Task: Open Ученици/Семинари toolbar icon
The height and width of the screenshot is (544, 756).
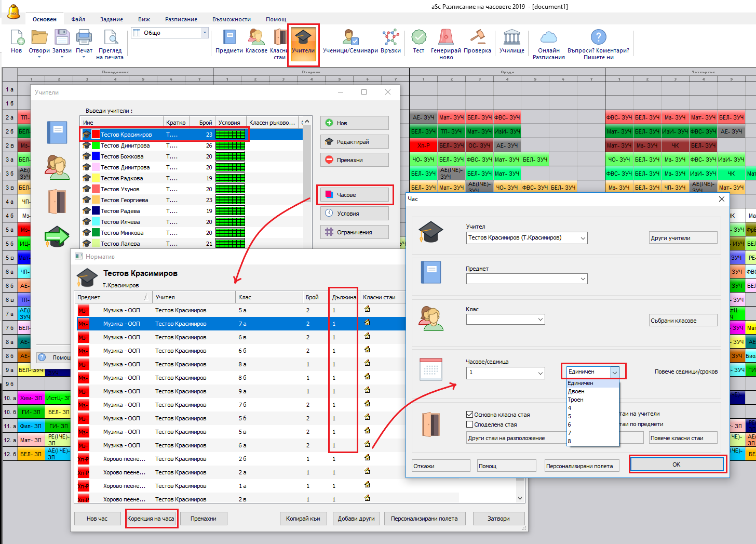Action: click(x=350, y=38)
